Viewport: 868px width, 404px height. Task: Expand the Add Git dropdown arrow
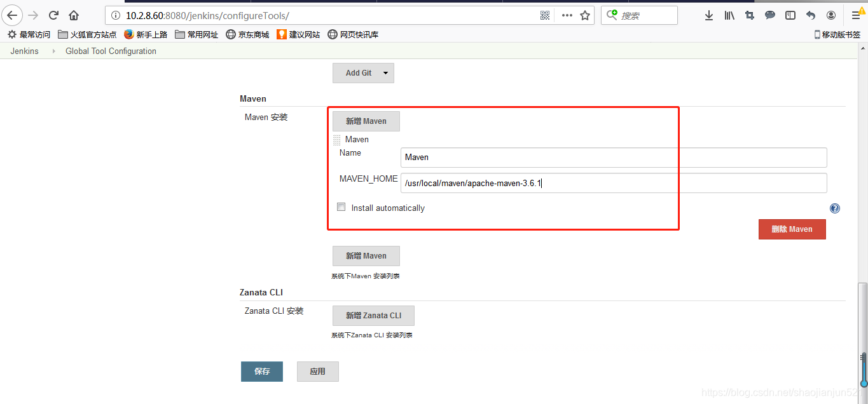point(385,73)
